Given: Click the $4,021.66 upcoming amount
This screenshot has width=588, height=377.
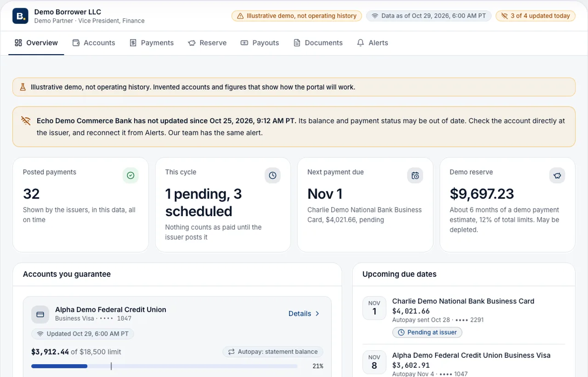Looking at the screenshot, I should [411, 311].
